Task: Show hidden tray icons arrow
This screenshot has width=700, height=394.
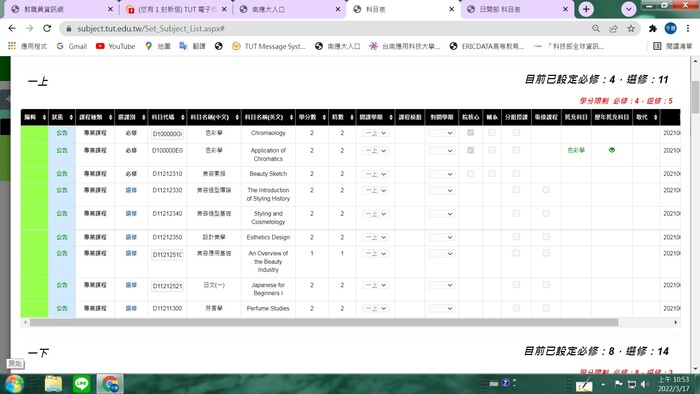Action: [x=603, y=384]
